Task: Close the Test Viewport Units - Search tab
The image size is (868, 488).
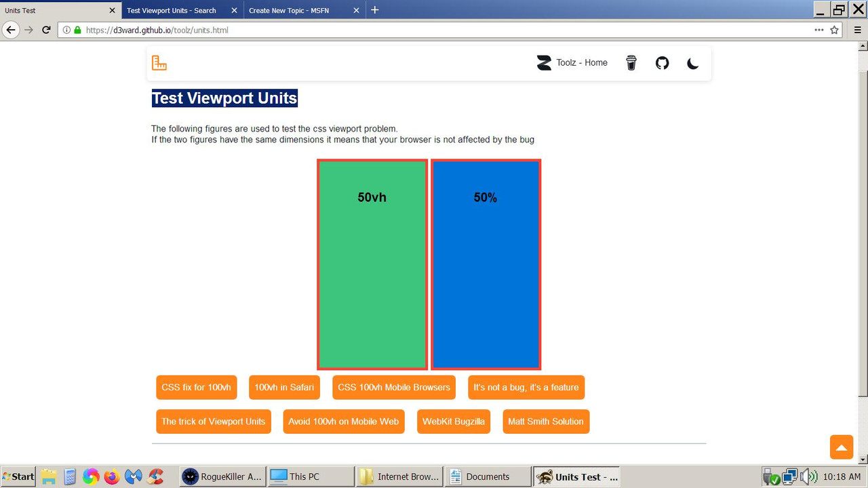Action: coord(235,10)
